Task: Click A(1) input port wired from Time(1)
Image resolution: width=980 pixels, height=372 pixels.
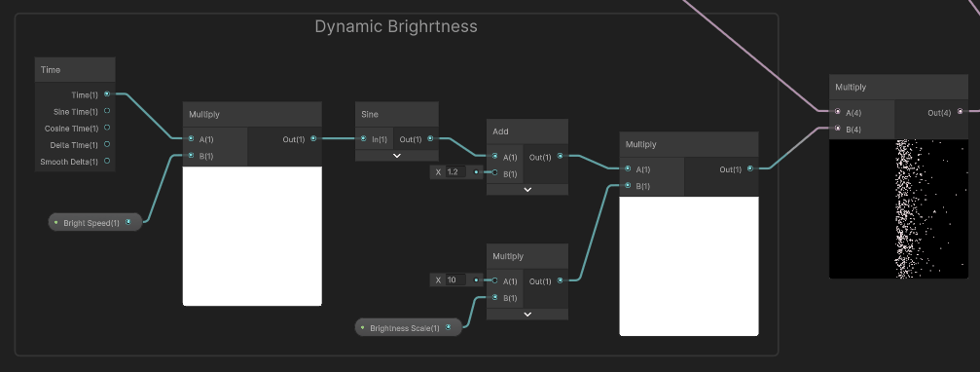Action: [191, 139]
